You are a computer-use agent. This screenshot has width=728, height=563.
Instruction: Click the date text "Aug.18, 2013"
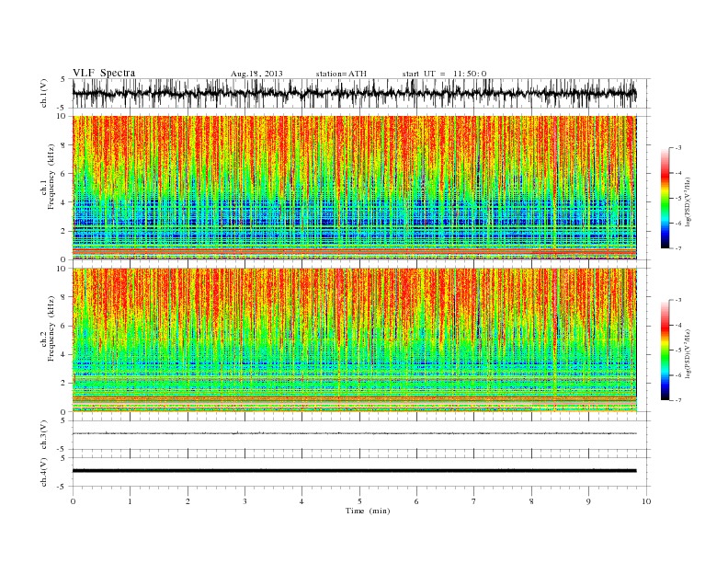[256, 74]
